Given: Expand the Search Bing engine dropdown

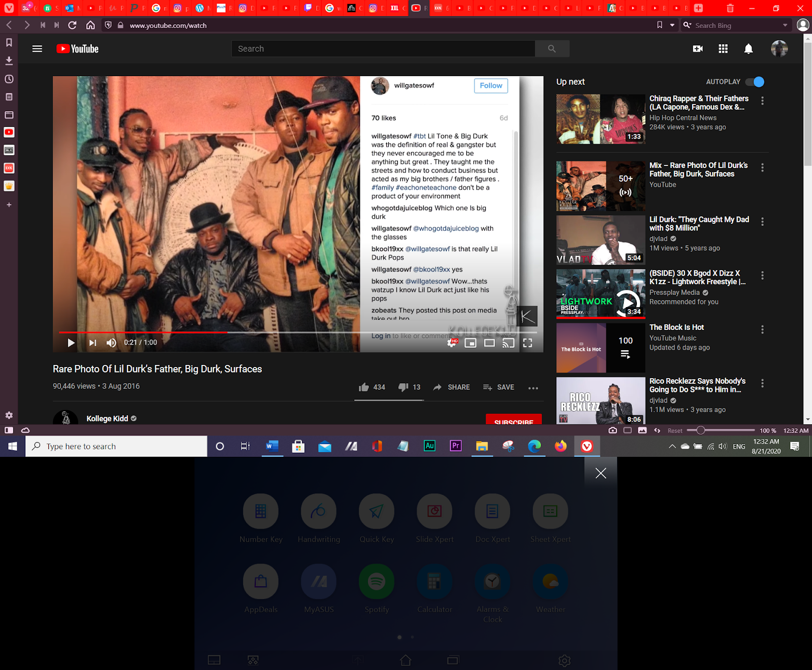Looking at the screenshot, I should (x=785, y=25).
